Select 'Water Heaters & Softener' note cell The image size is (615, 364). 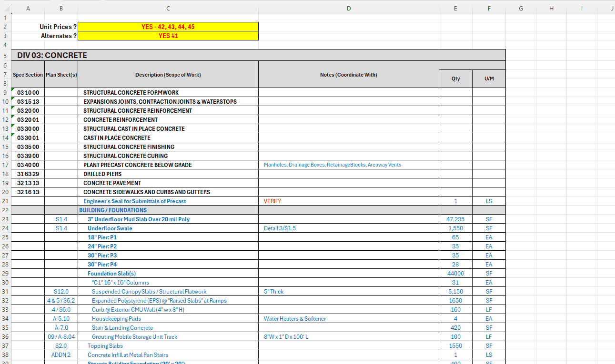point(349,318)
